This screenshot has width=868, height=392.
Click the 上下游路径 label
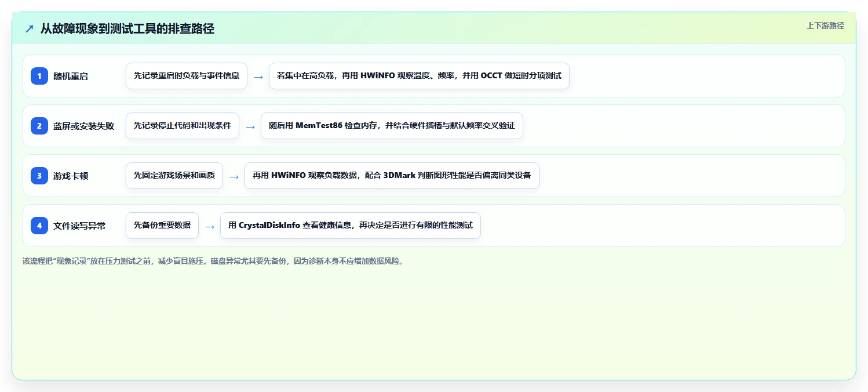coord(825,26)
